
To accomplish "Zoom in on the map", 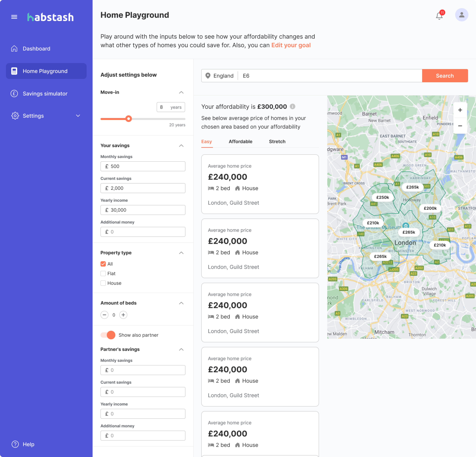I will [x=460, y=110].
